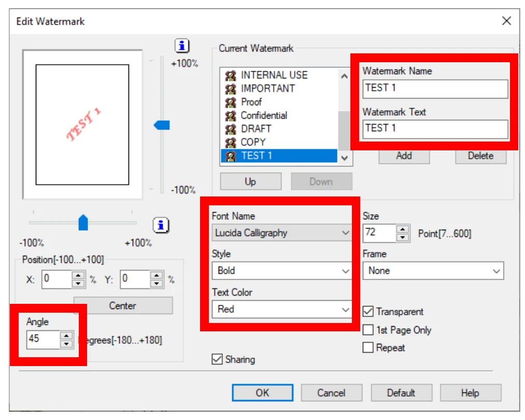Click the Watermark Text input field
This screenshot has width=525, height=420.
[435, 129]
